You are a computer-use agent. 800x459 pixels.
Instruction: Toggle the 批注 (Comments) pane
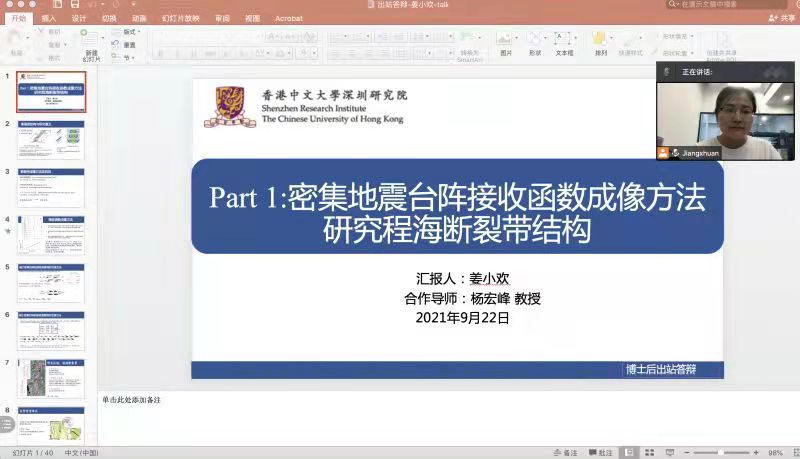click(x=600, y=452)
